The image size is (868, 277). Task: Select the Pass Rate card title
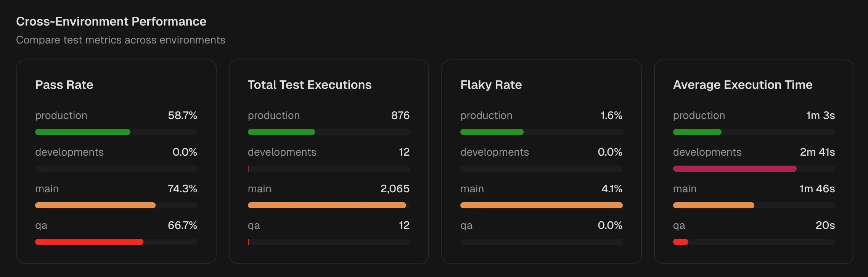tap(64, 85)
